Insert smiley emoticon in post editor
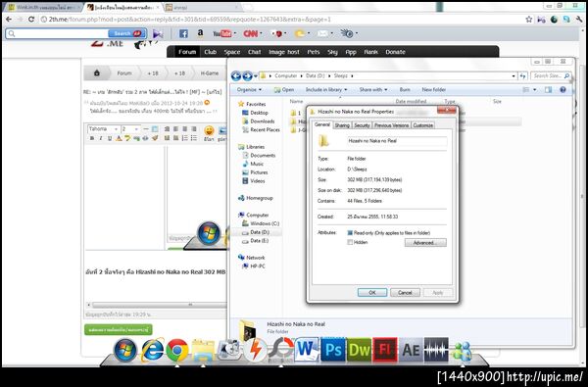The height and width of the screenshot is (387, 588). click(x=209, y=131)
